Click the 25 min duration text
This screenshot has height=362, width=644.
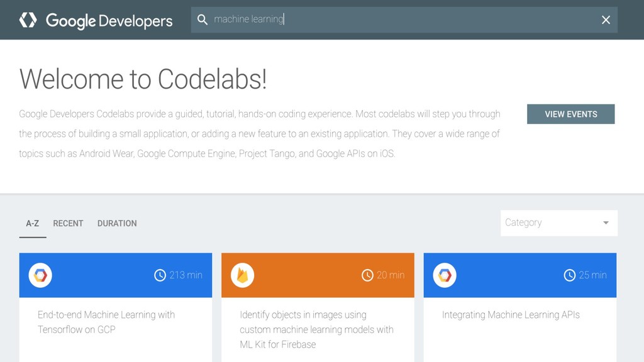[592, 275]
